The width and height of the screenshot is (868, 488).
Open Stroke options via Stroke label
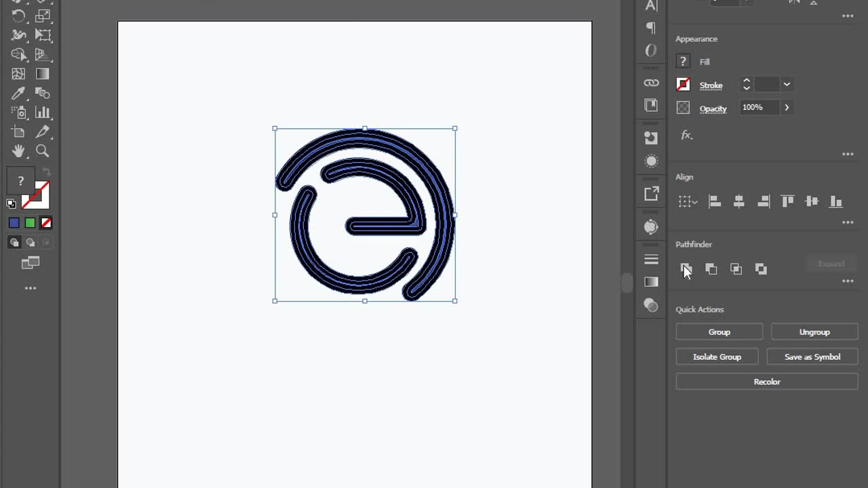(x=711, y=85)
